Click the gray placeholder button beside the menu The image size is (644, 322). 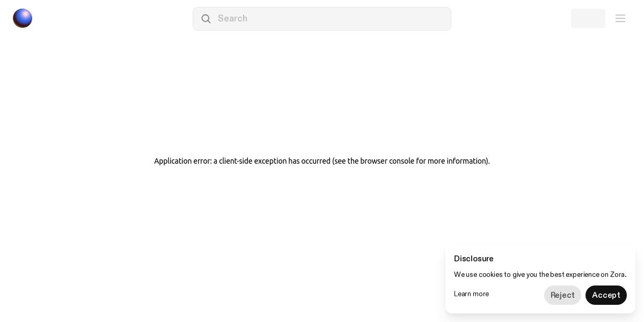point(588,18)
